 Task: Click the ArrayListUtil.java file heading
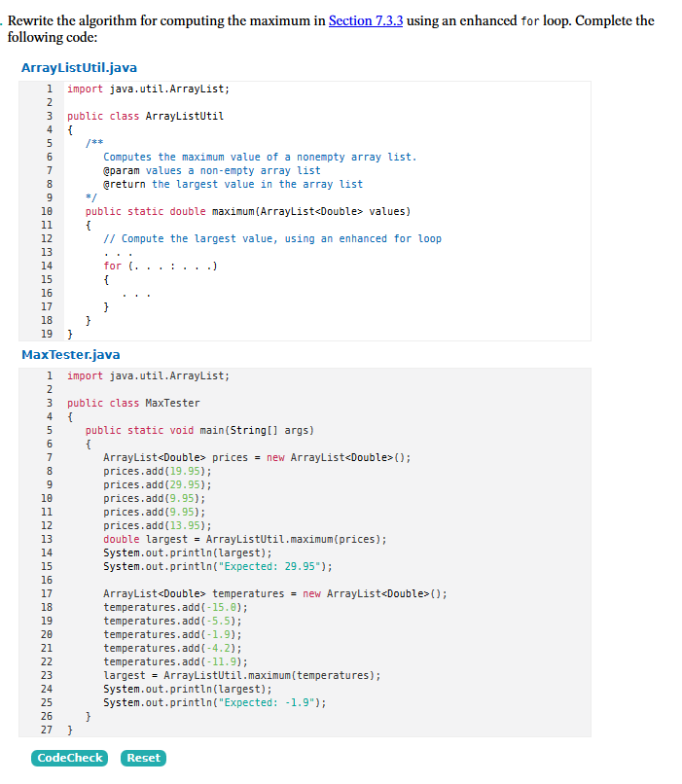click(79, 67)
